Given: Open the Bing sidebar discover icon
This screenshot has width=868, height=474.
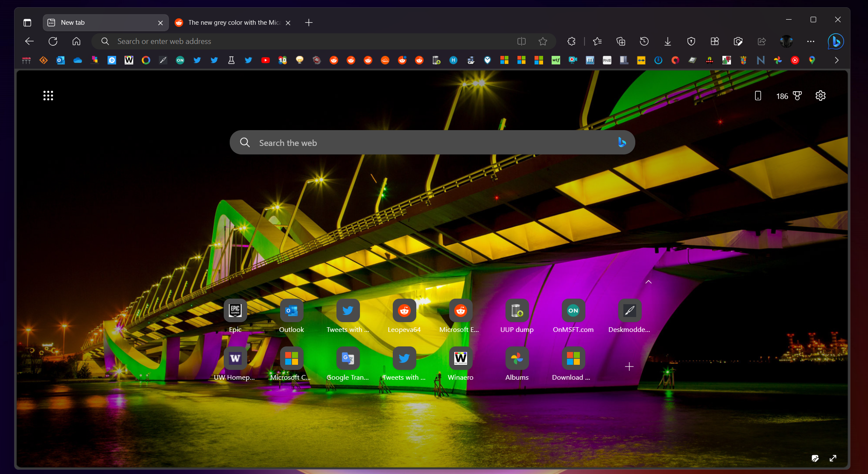Looking at the screenshot, I should (836, 41).
